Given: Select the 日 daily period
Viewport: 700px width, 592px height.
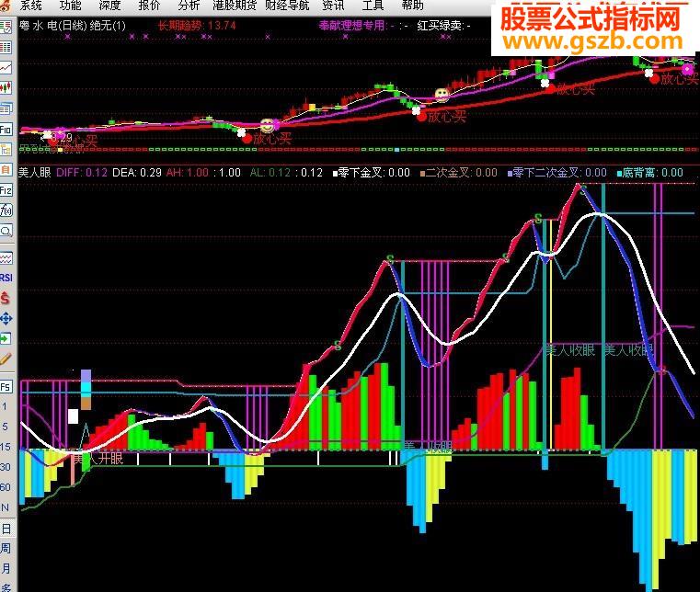Looking at the screenshot, I should tap(6, 529).
